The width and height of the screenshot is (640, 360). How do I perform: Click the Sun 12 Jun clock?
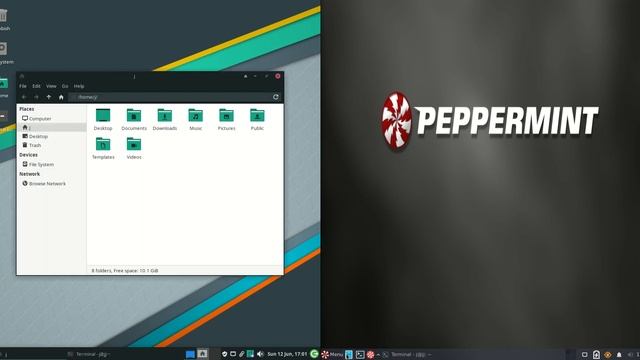click(287, 354)
